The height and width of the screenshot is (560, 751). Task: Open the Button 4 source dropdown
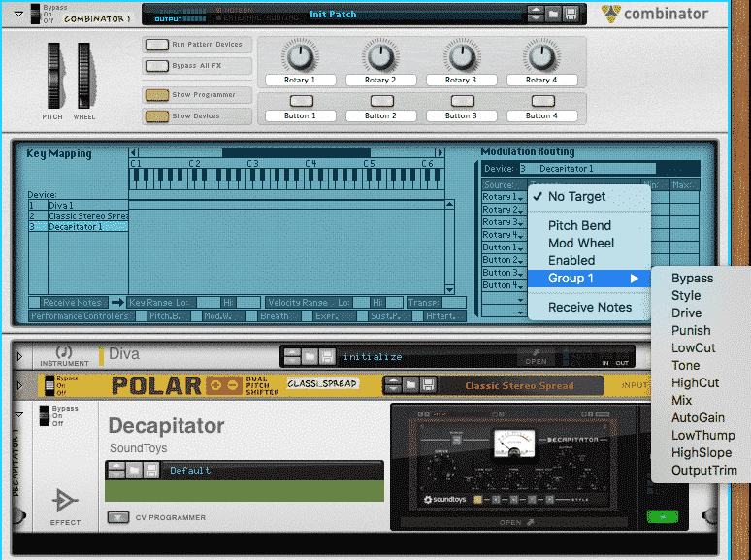503,285
